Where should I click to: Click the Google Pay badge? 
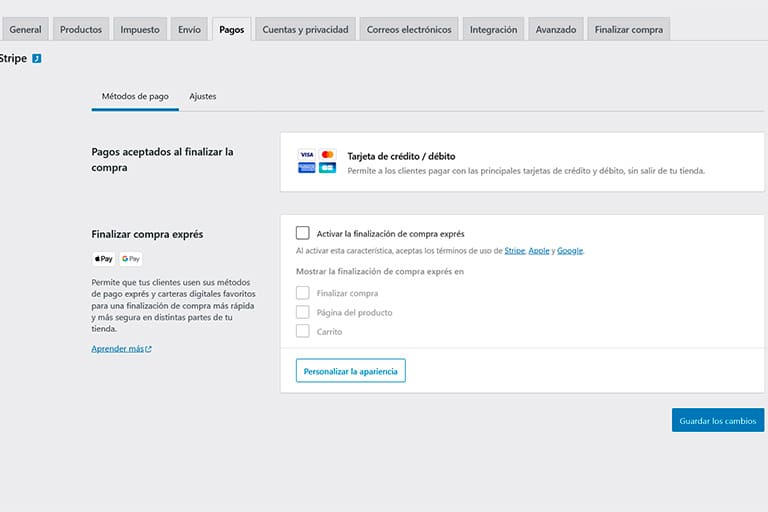pyautogui.click(x=131, y=259)
